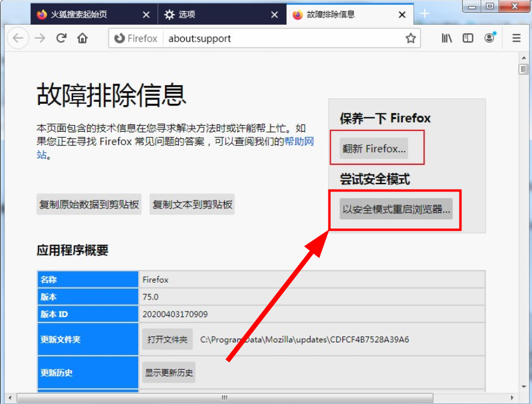Image resolution: width=532 pixels, height=404 pixels.
Task: Click 打开文件夹 to open updates folder
Action: coord(167,339)
